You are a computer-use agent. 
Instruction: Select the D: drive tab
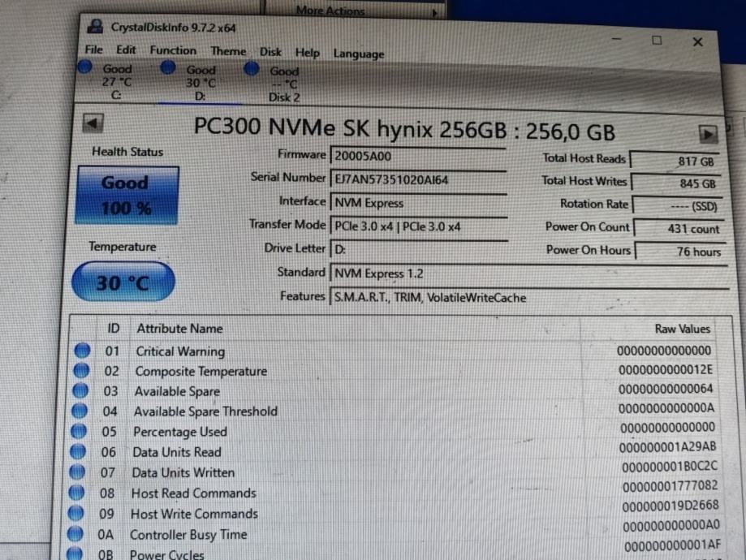pos(201,83)
